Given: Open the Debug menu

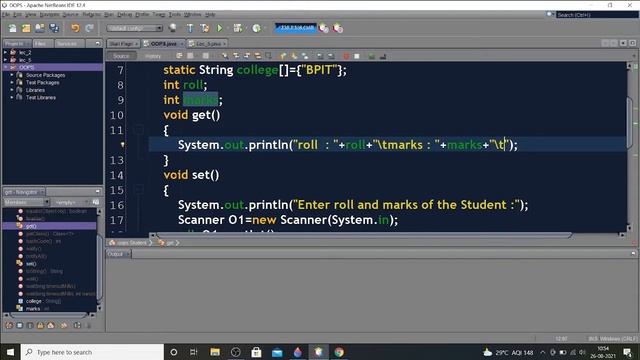Looking at the screenshot, I should point(124,15).
